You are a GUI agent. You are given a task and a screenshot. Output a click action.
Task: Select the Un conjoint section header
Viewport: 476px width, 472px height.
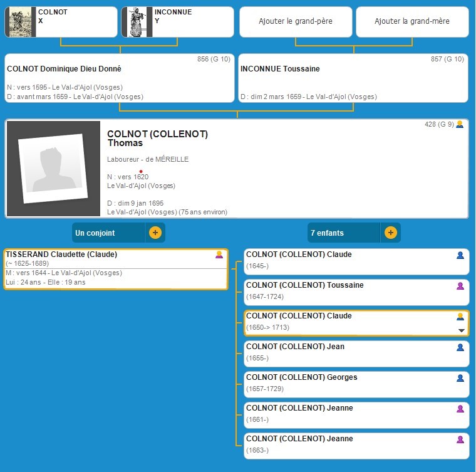click(108, 233)
